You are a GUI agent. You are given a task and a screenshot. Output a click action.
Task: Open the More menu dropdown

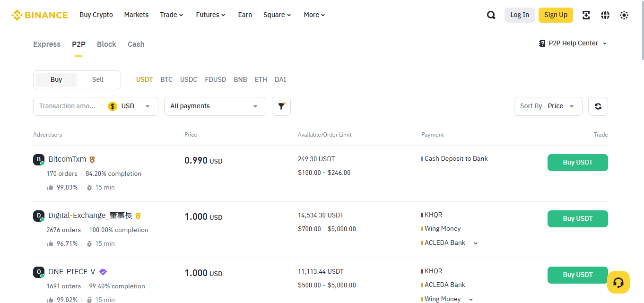point(314,15)
